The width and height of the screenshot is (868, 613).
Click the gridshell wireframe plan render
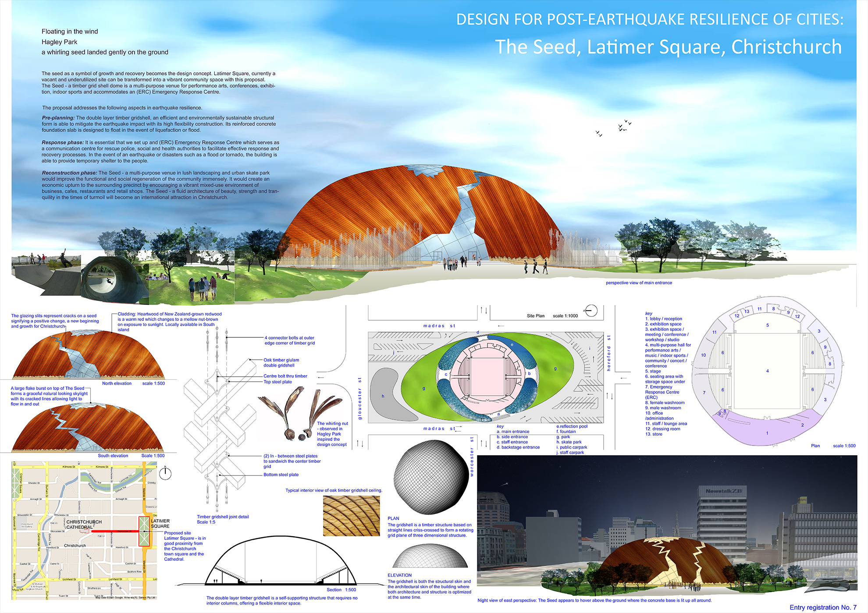click(430, 477)
